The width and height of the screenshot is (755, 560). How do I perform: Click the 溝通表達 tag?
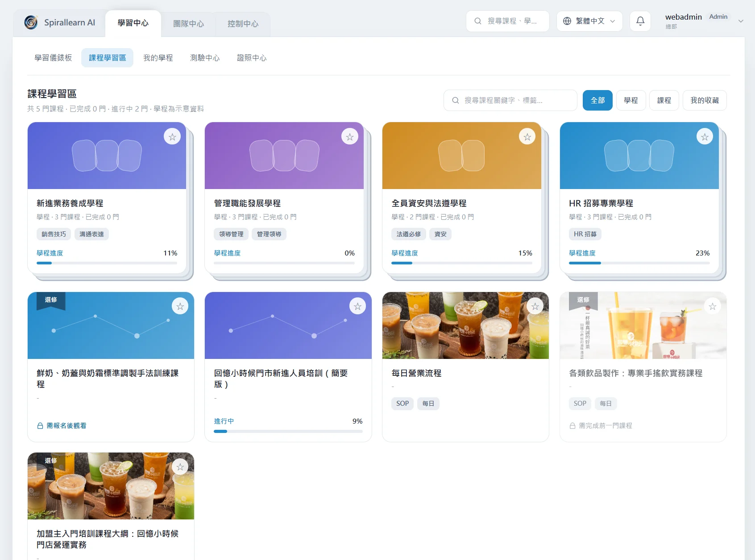tap(91, 234)
